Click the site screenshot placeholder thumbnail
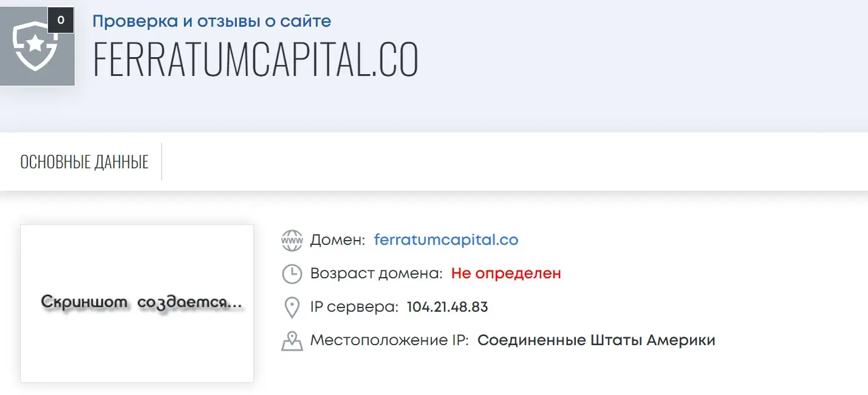 point(137,303)
